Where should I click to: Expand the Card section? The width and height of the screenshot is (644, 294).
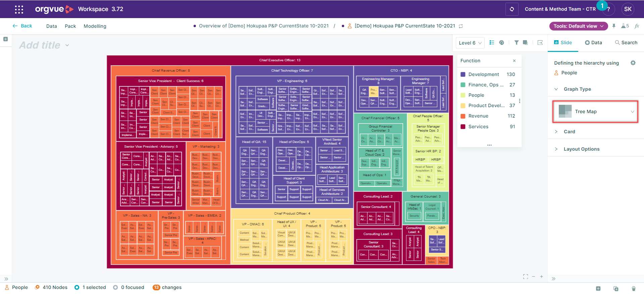coord(556,132)
